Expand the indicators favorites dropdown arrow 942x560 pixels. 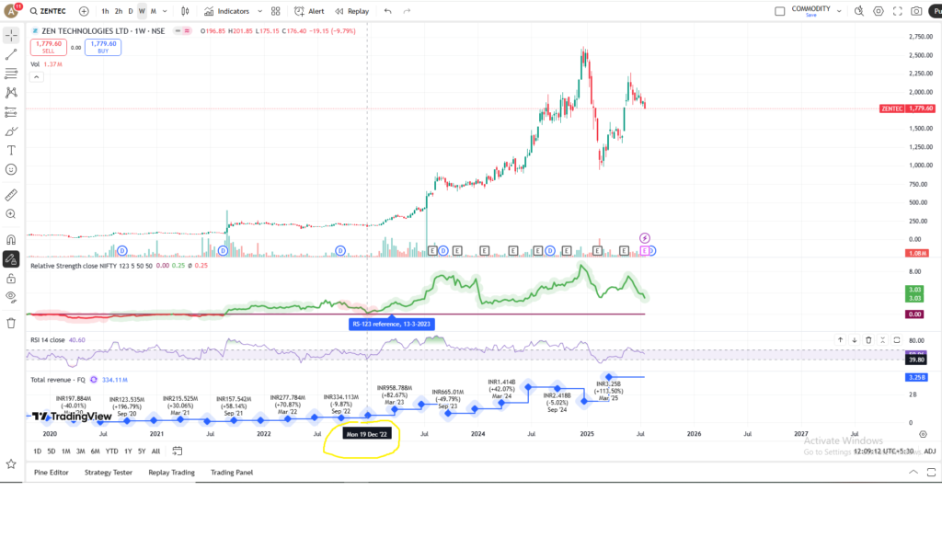[259, 11]
